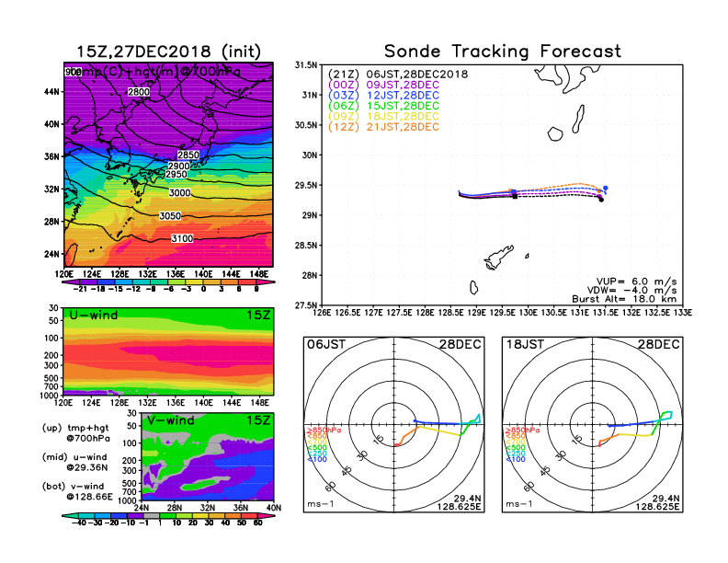Click the "15Z,27DEC2018 (init)" heading

168,52
